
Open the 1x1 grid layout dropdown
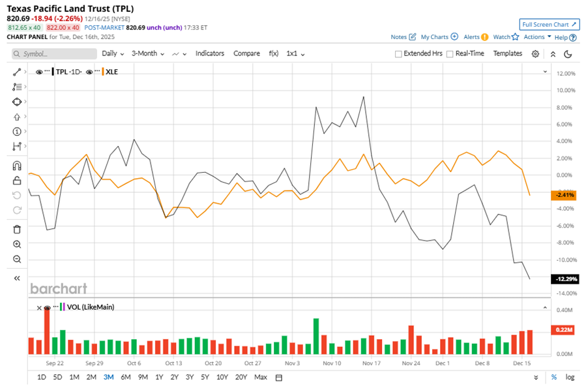[295, 53]
